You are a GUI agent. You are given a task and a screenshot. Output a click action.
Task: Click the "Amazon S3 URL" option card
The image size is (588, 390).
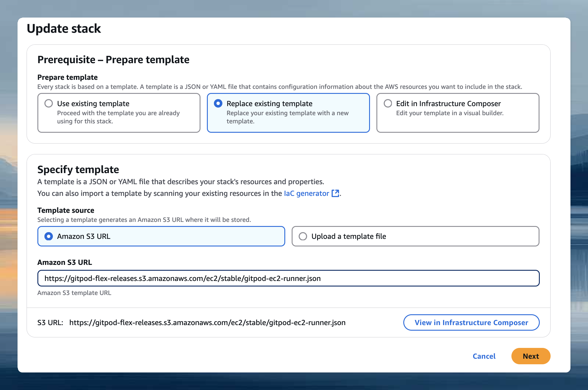click(161, 236)
